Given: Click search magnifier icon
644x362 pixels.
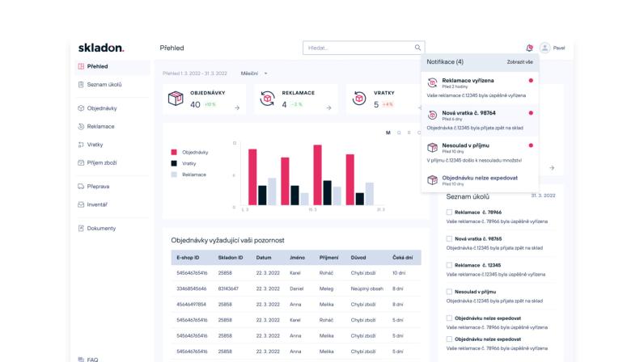Looking at the screenshot, I should coord(417,48).
